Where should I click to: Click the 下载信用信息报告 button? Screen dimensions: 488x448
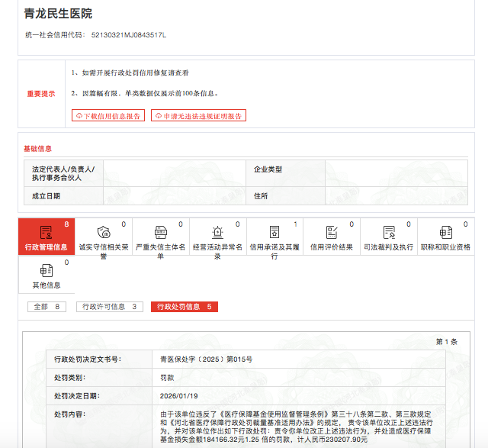[107, 116]
